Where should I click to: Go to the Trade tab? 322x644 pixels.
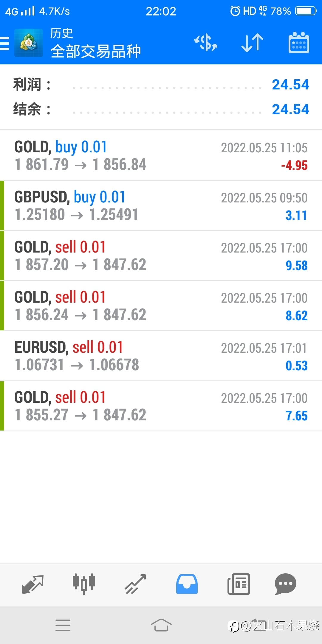click(x=135, y=584)
